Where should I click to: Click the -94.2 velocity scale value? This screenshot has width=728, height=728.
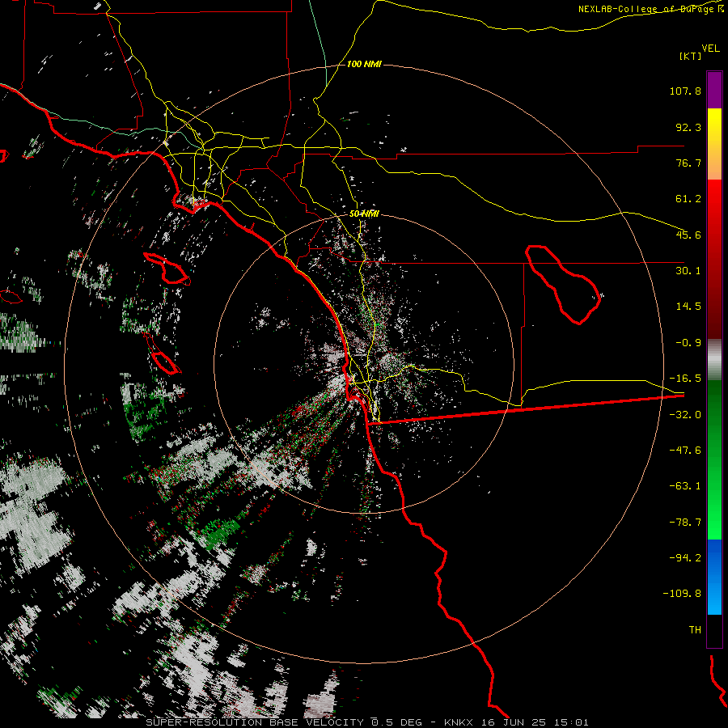tap(685, 557)
